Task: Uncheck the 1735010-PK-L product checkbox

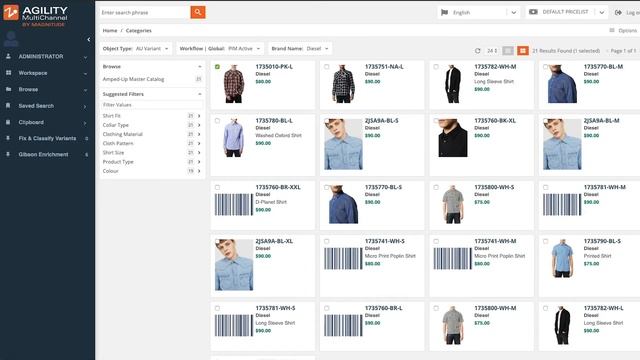Action: click(217, 67)
